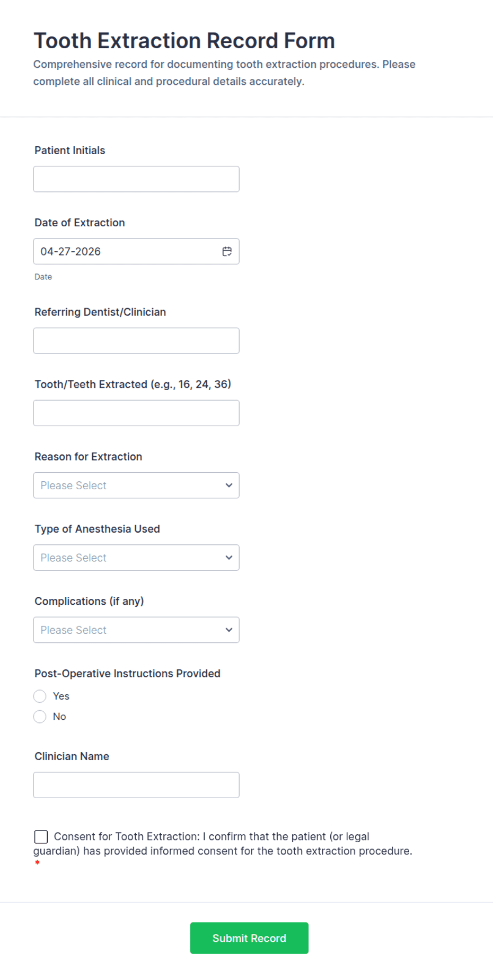Click the Complications dropdown chevron arrow
The image size is (493, 980).
coord(229,630)
